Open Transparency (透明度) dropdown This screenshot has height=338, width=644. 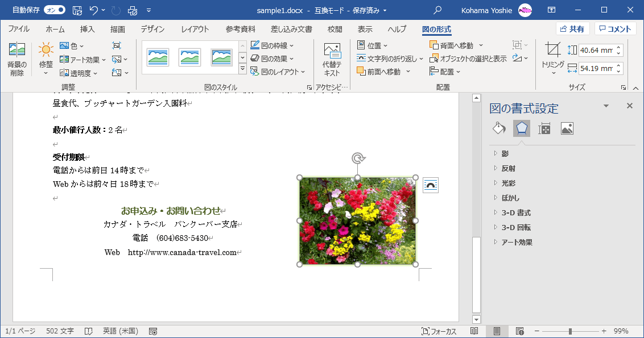(79, 73)
